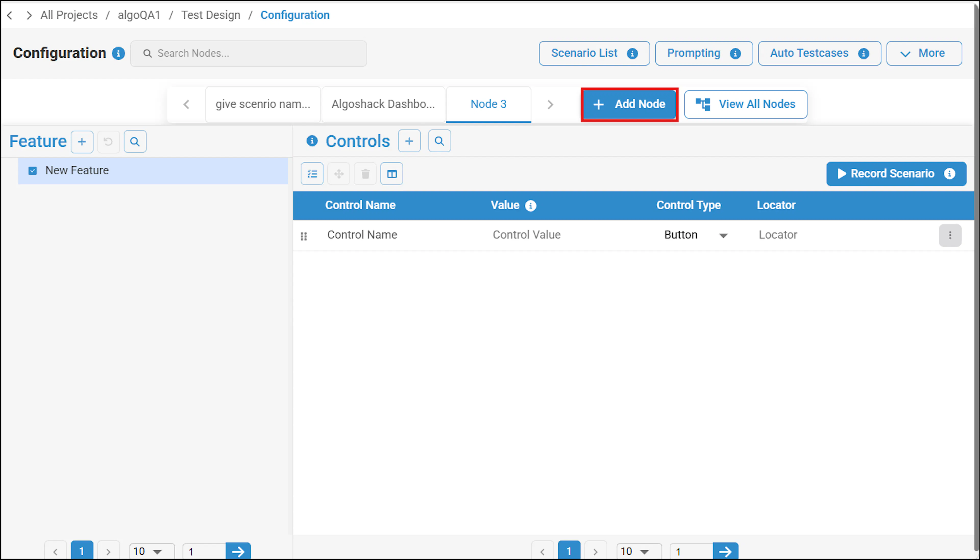Expand the More dropdown button
The height and width of the screenshot is (560, 980).
pos(924,54)
